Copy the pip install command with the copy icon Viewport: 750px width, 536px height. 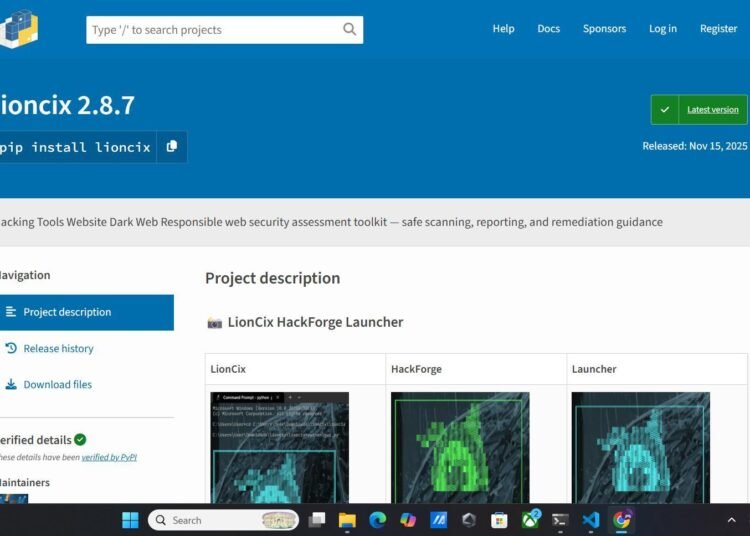click(172, 147)
